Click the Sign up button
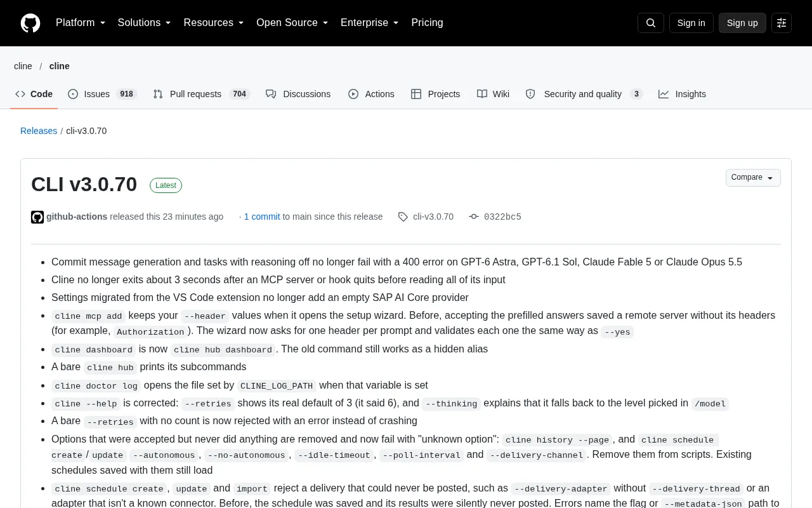 [x=742, y=23]
